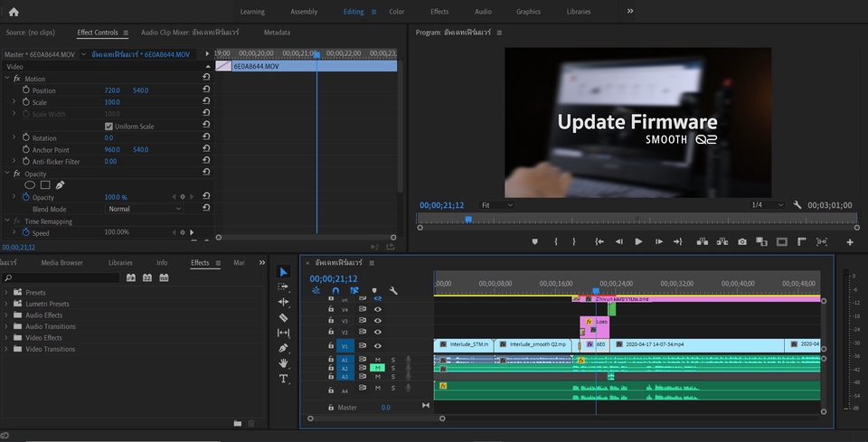Pick the Pen tool in timeline toolbox

click(284, 348)
